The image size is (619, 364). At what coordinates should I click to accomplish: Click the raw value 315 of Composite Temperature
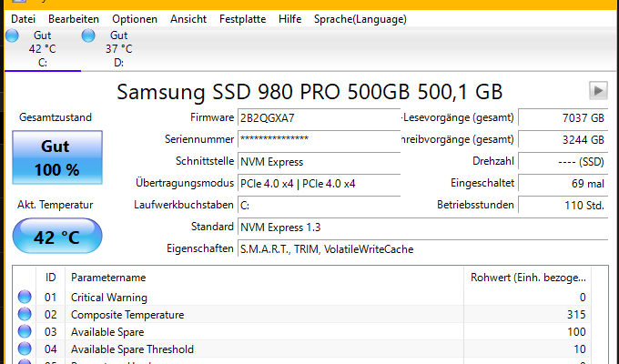coord(576,315)
